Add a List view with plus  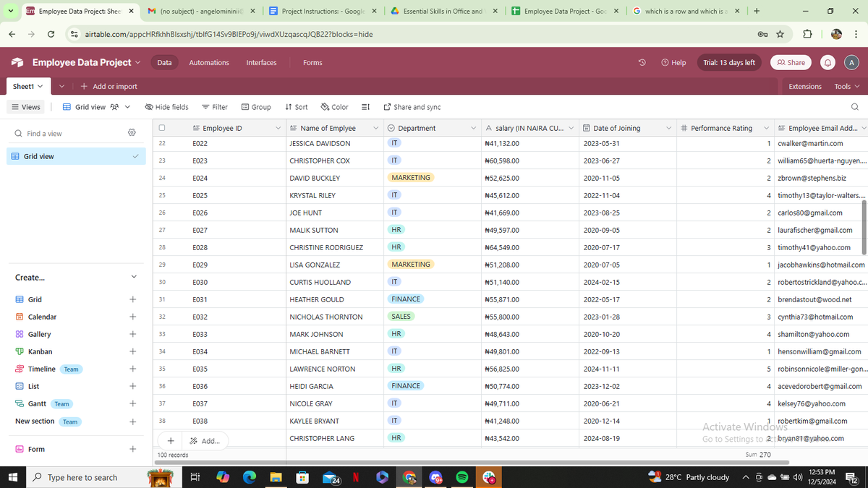[132, 386]
